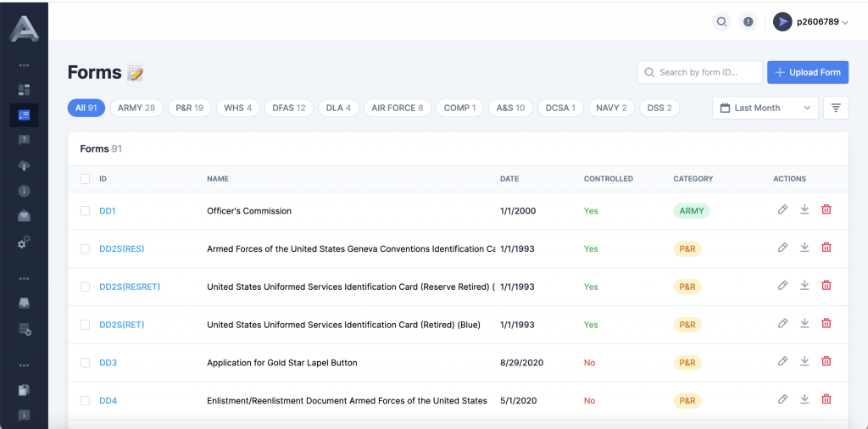
Task: Select the DFAS 12 filter tab
Action: click(289, 108)
